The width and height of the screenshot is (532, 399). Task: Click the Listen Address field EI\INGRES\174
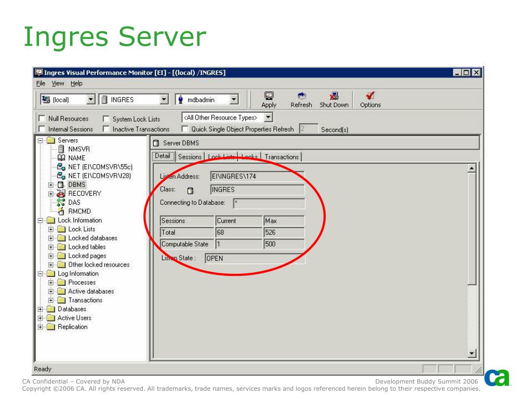pos(257,177)
